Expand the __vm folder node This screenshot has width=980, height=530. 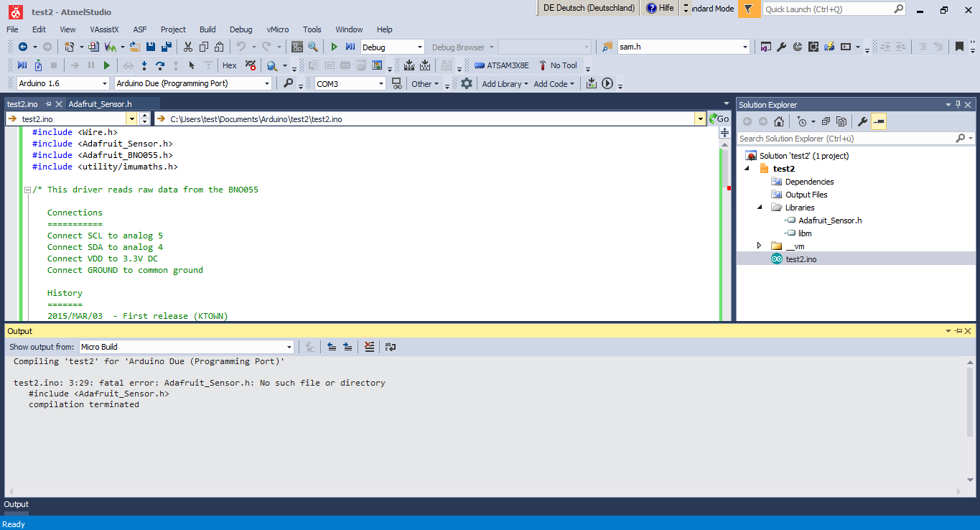tap(760, 246)
